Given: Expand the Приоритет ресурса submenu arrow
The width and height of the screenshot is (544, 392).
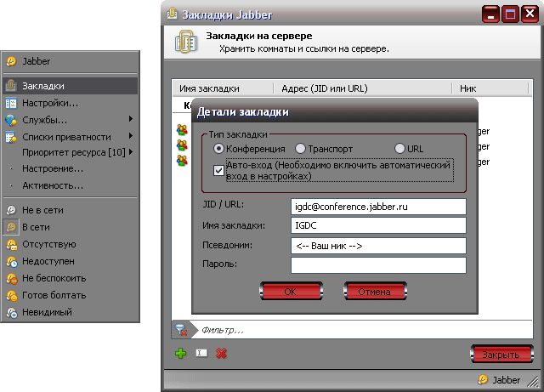Looking at the screenshot, I should coord(131,151).
